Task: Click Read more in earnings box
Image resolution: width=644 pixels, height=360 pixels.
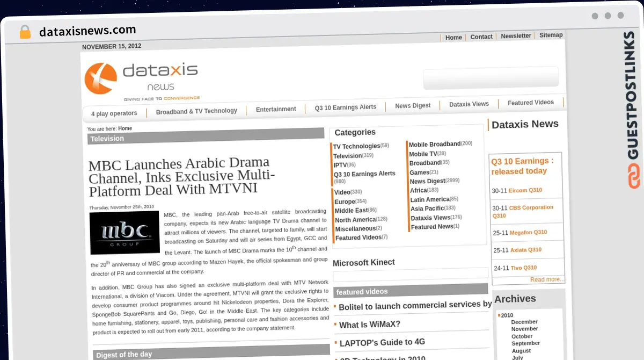Action: point(547,279)
